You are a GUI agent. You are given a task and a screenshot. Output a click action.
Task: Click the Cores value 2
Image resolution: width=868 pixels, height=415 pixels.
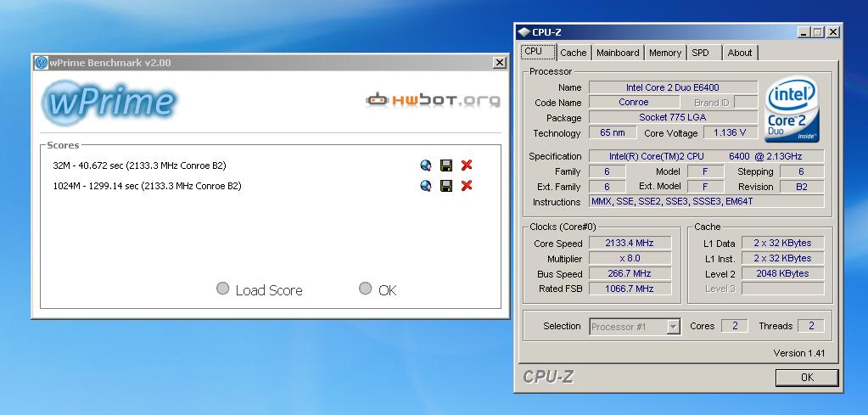click(x=735, y=326)
